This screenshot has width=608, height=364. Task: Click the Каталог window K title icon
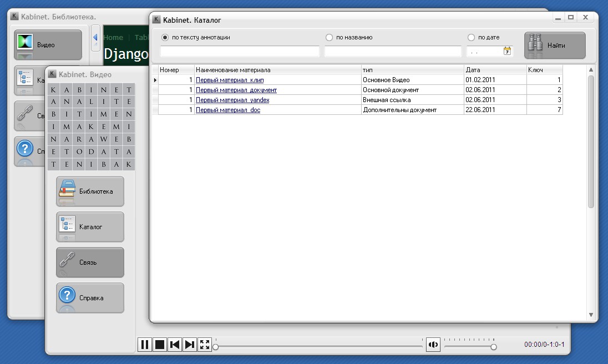[x=156, y=19]
